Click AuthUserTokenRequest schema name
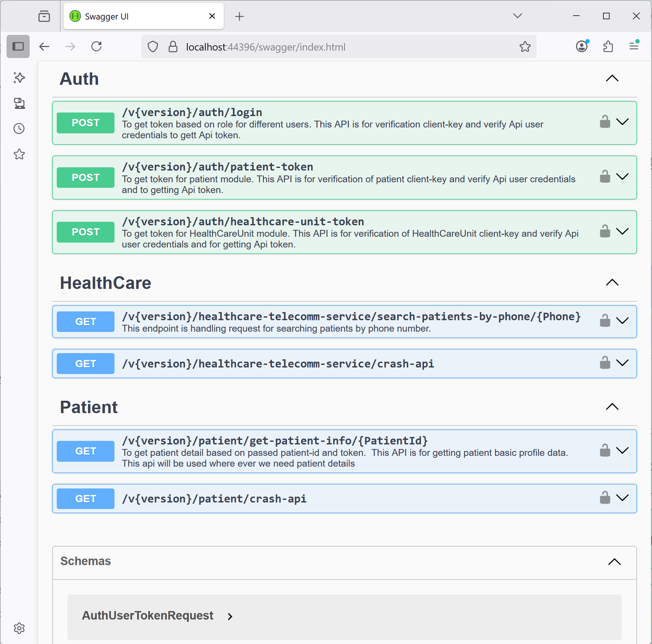The image size is (652, 644). (147, 616)
